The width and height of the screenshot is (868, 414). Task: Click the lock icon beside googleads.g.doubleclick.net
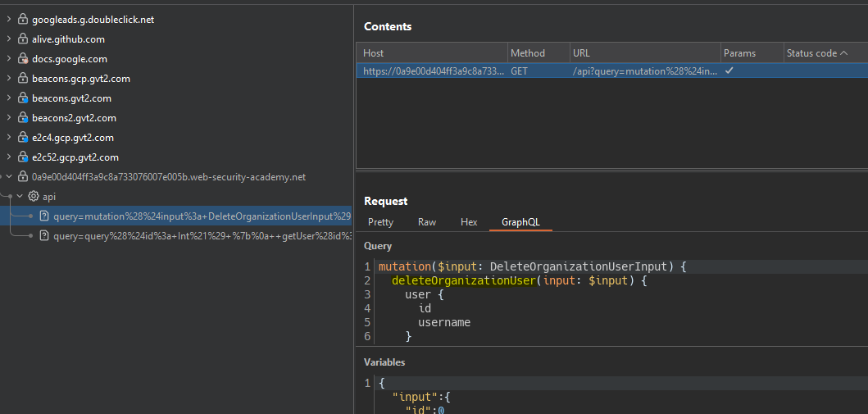click(23, 19)
